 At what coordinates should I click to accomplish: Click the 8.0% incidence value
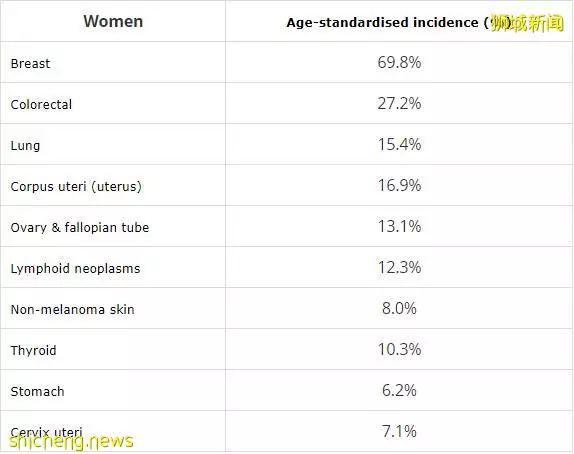399,308
